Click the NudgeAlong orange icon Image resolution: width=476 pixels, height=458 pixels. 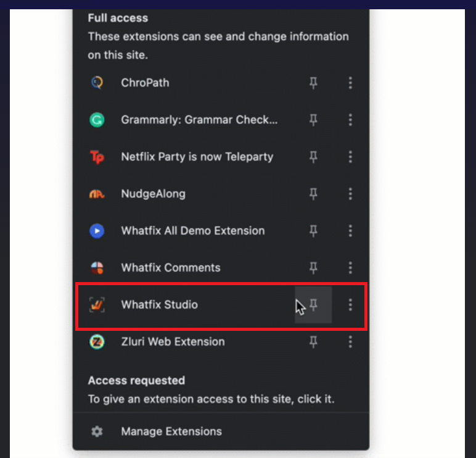(x=97, y=194)
